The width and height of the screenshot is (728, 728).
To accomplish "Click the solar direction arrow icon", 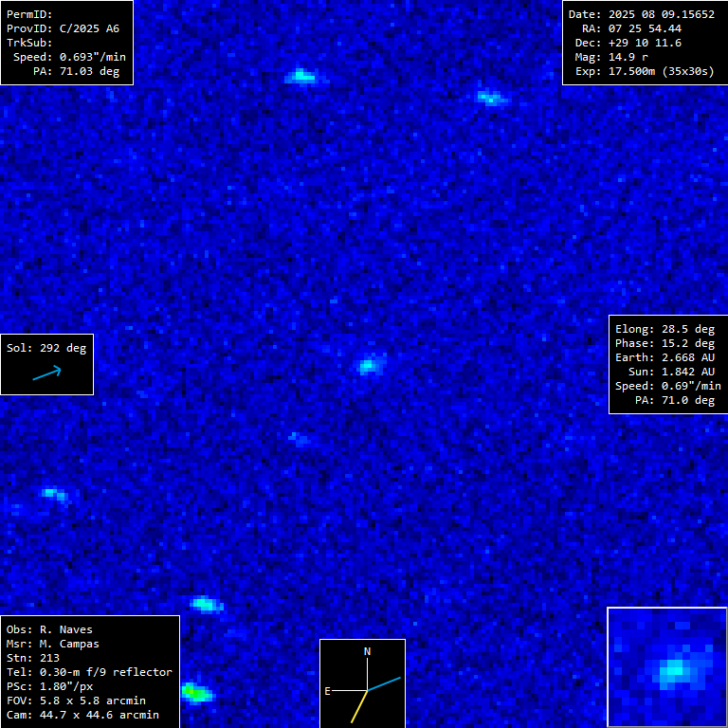I will click(46, 373).
